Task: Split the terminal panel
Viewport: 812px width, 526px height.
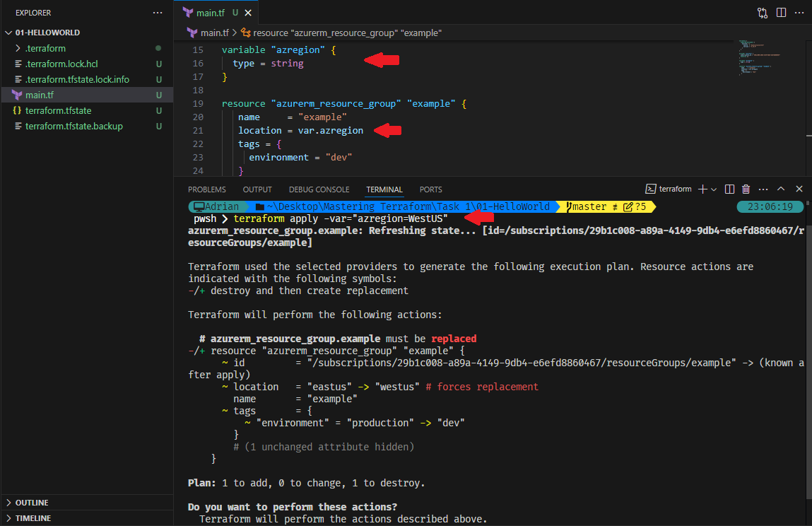Action: 729,189
